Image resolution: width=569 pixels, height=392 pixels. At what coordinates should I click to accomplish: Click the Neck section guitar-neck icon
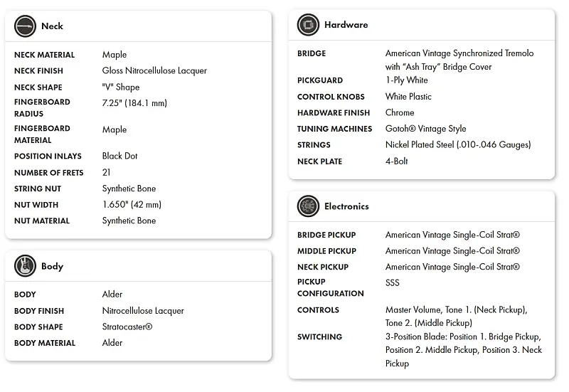click(25, 26)
